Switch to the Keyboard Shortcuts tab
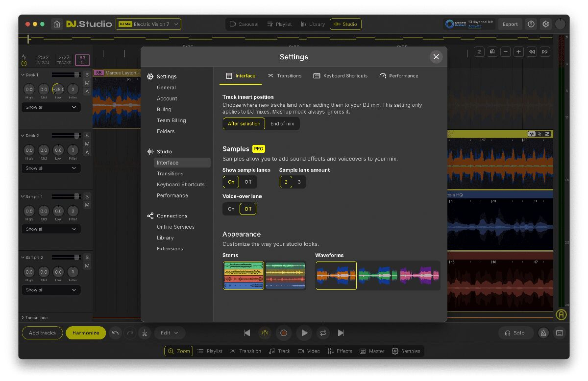588x381 pixels. (x=341, y=76)
